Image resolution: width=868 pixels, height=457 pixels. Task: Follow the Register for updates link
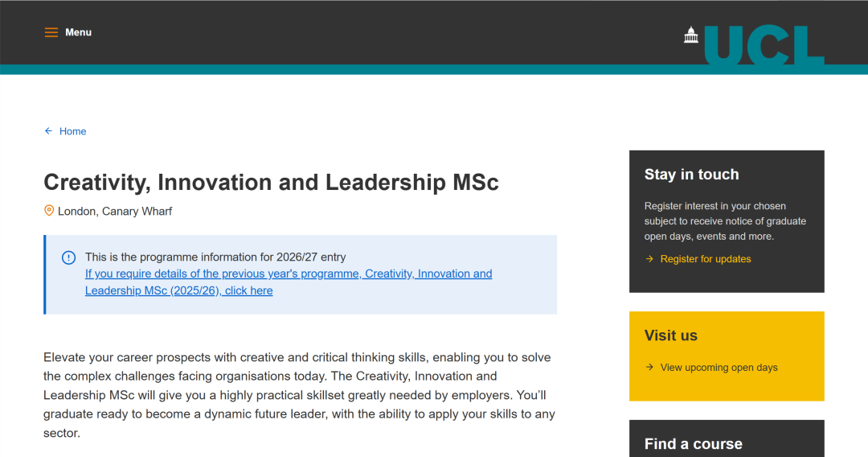click(x=706, y=259)
